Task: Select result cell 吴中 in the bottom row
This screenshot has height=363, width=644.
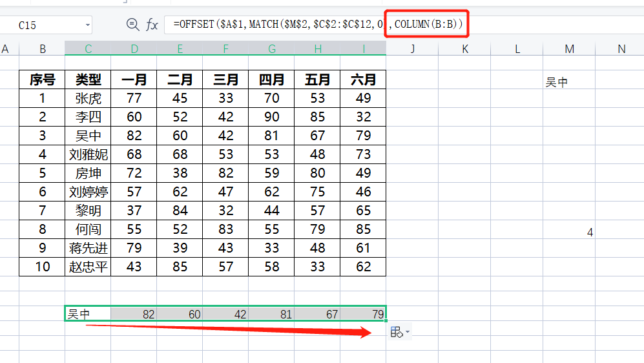Action: (88, 314)
